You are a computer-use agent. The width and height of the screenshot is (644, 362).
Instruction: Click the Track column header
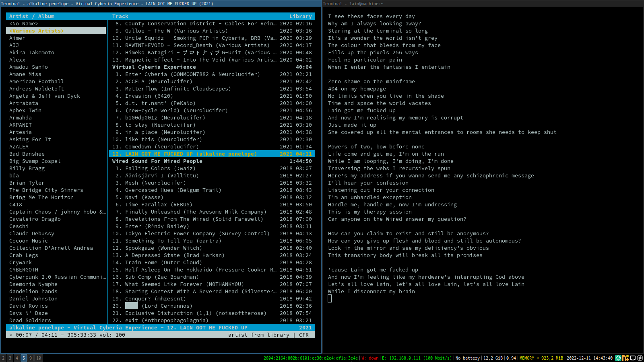tap(120, 16)
